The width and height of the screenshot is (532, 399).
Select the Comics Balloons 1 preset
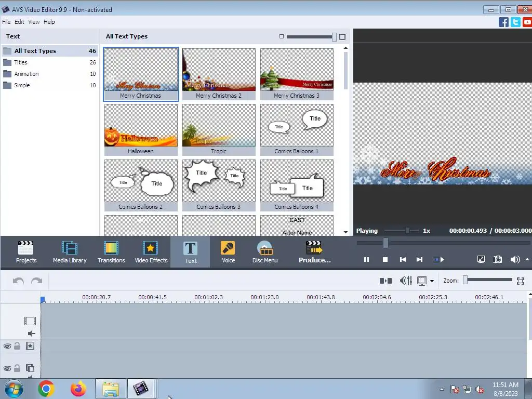(x=297, y=129)
